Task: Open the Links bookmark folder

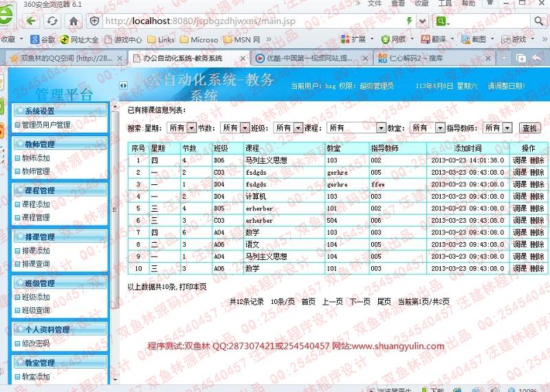Action: (161, 39)
